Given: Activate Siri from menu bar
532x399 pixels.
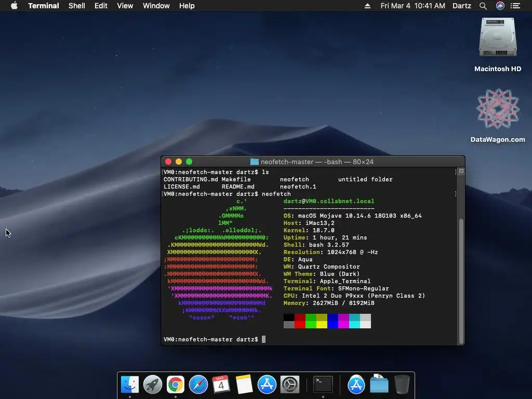Looking at the screenshot, I should point(500,6).
